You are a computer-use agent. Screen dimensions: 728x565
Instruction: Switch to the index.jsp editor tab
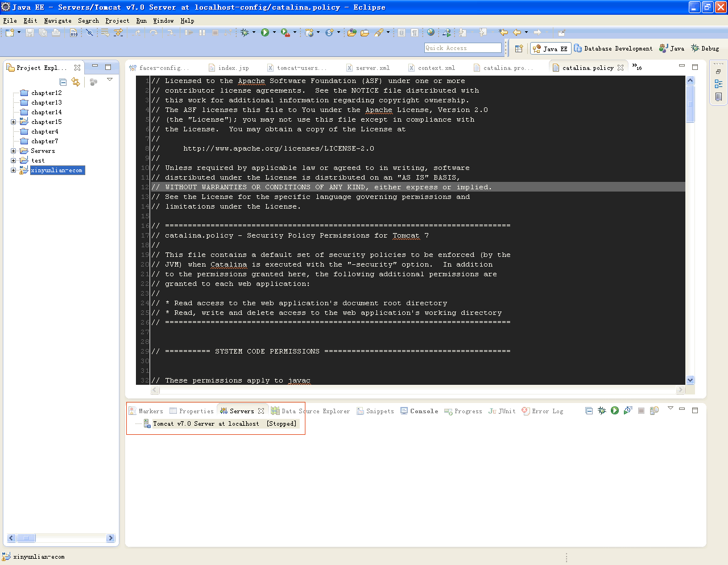[x=229, y=68]
